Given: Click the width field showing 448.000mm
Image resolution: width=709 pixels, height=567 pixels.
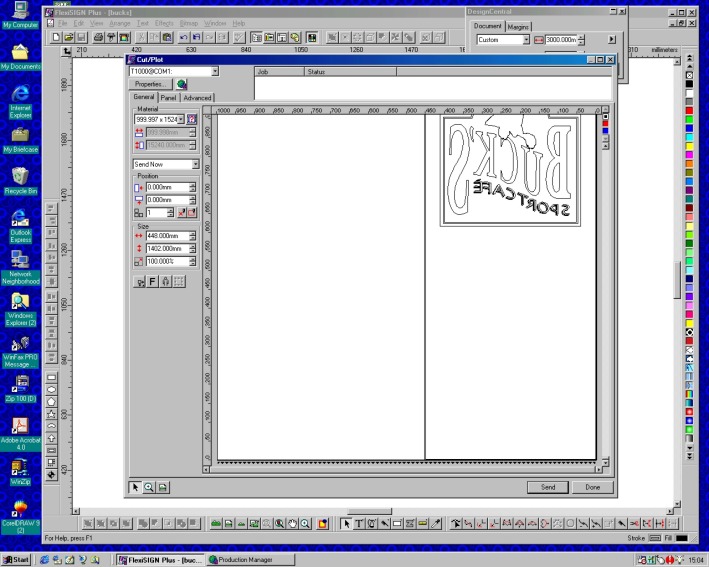Looking at the screenshot, I should coord(167,236).
